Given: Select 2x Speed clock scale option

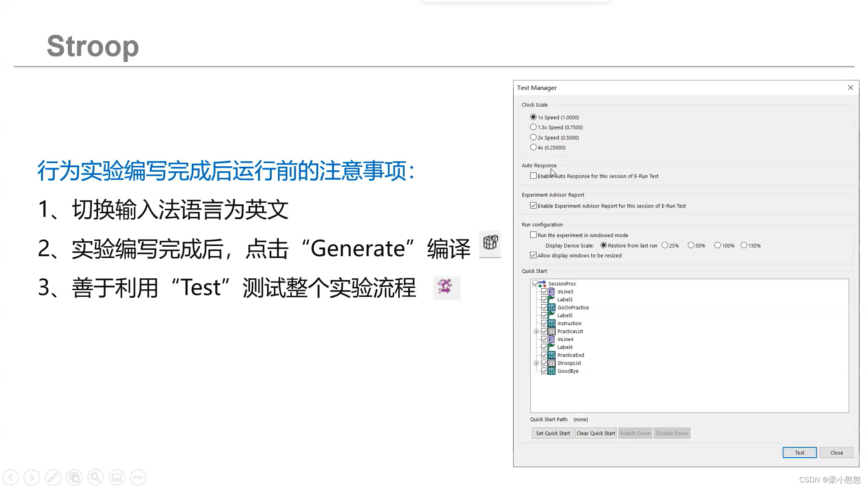Looking at the screenshot, I should click(533, 137).
